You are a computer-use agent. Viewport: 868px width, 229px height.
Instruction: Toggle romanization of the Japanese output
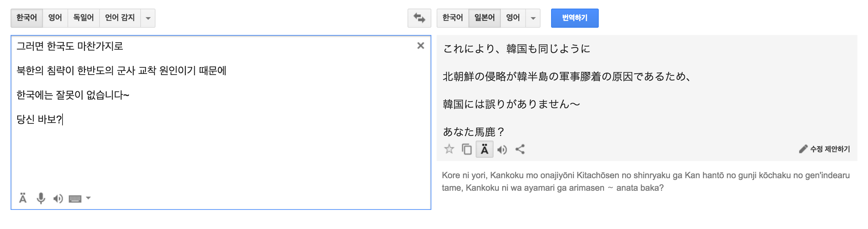point(484,149)
